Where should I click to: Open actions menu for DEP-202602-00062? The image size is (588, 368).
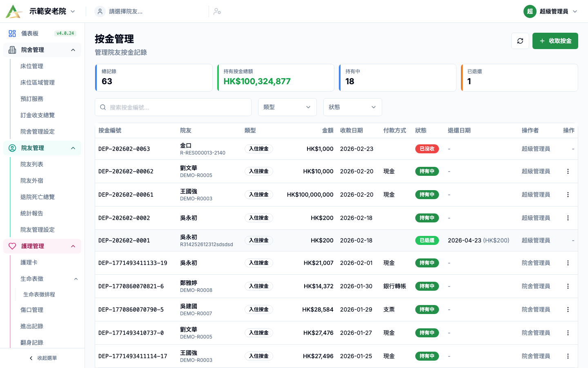coord(568,171)
